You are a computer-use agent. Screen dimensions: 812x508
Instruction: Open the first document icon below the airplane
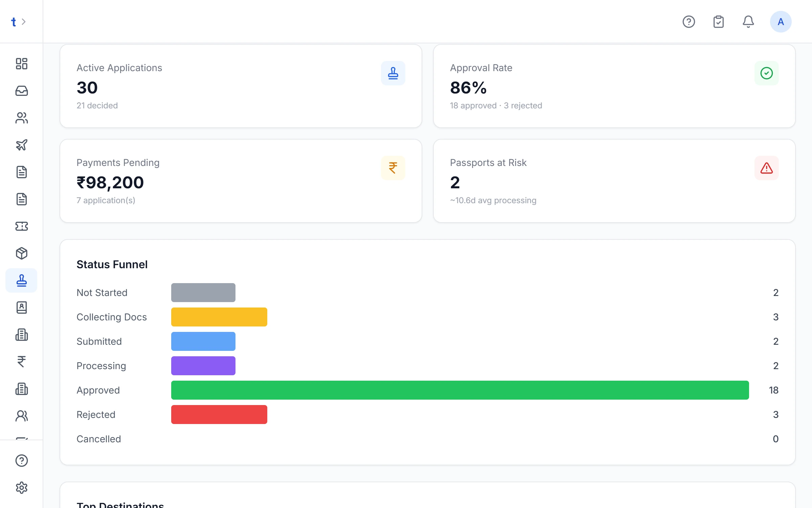click(x=21, y=172)
